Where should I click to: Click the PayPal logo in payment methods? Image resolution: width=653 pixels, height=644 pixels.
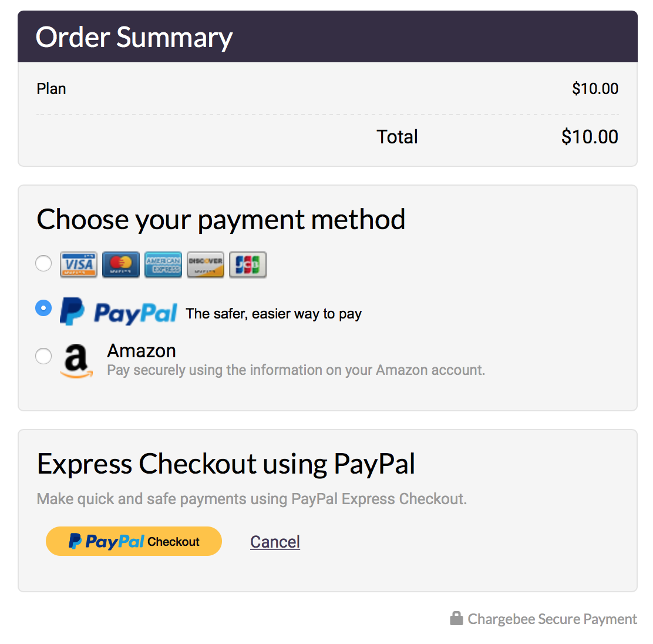119,312
